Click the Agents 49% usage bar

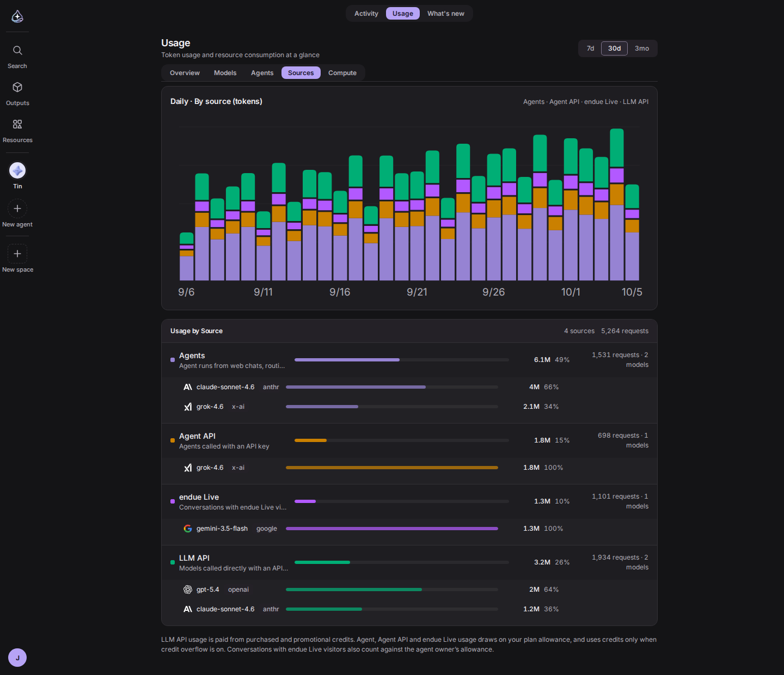click(x=402, y=360)
